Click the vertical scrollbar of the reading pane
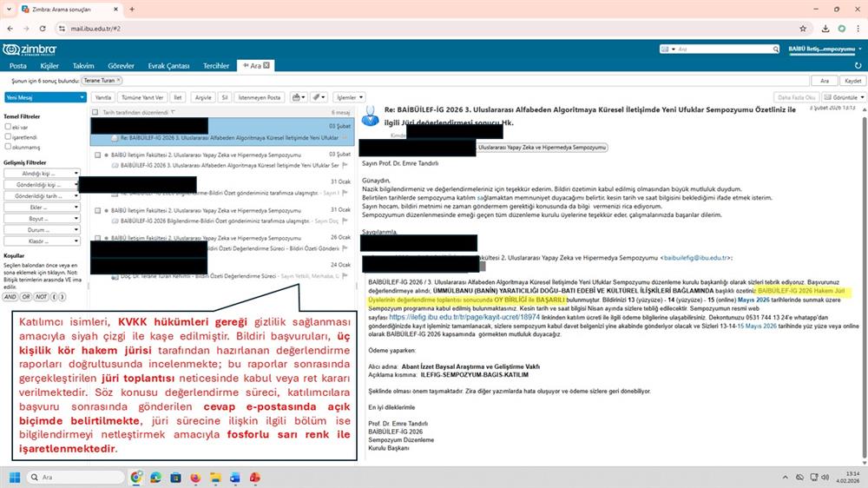Viewport: 868px width, 488px height. 862,260
